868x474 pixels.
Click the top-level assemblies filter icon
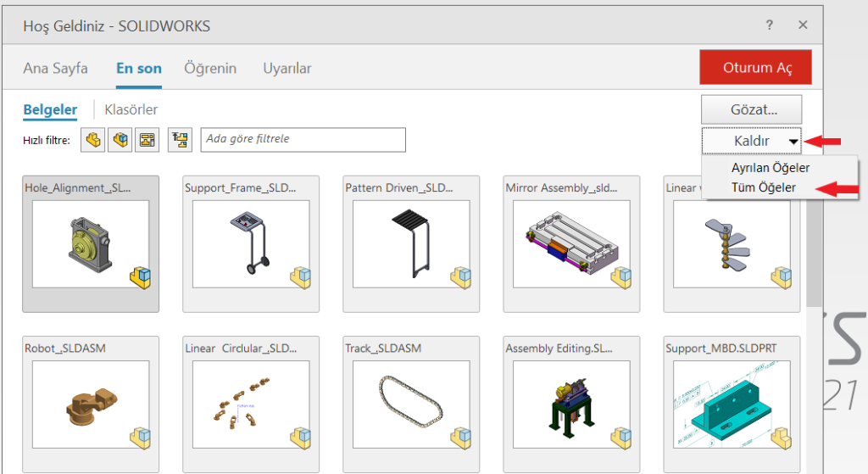point(180,140)
